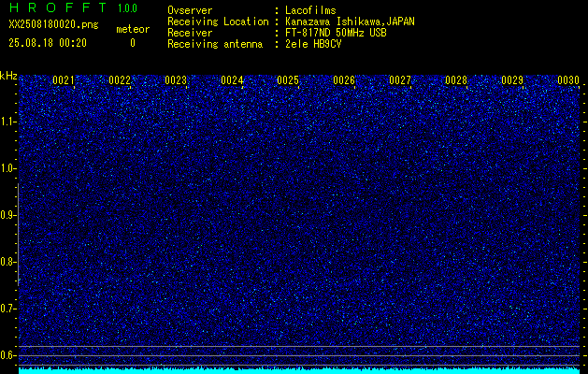
Task: Click the 0024 time marker
Action: pyautogui.click(x=232, y=80)
